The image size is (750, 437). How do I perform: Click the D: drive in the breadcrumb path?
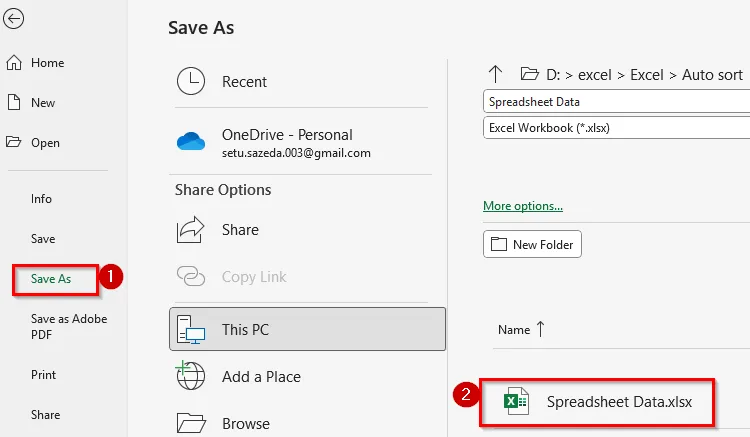pyautogui.click(x=552, y=75)
